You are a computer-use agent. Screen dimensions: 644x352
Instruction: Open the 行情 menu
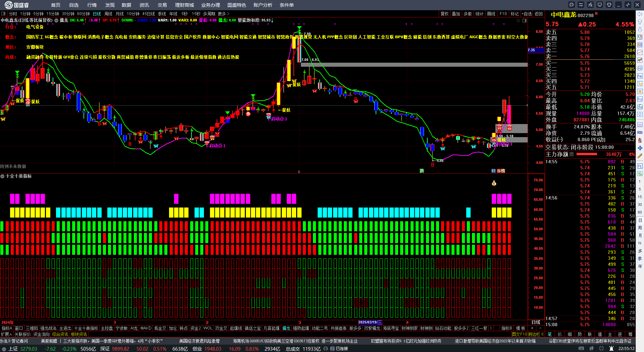[92, 5]
